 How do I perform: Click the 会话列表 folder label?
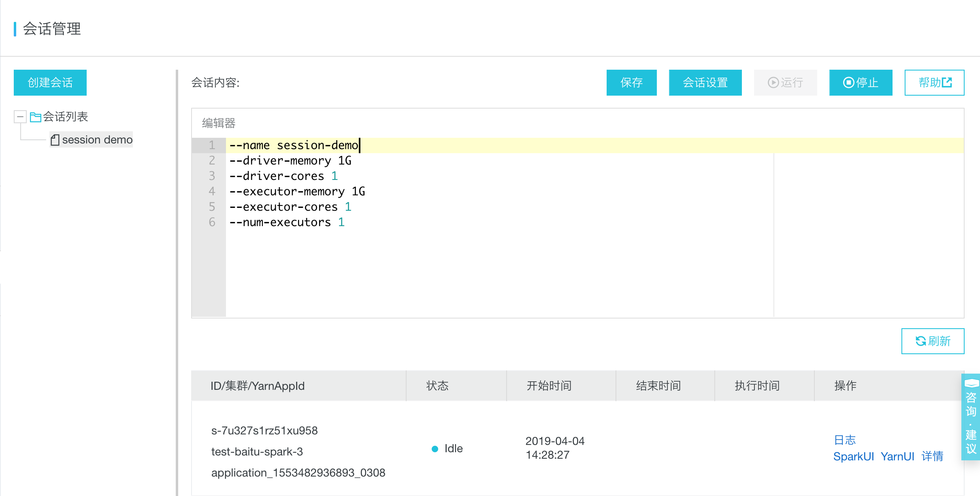coord(66,117)
